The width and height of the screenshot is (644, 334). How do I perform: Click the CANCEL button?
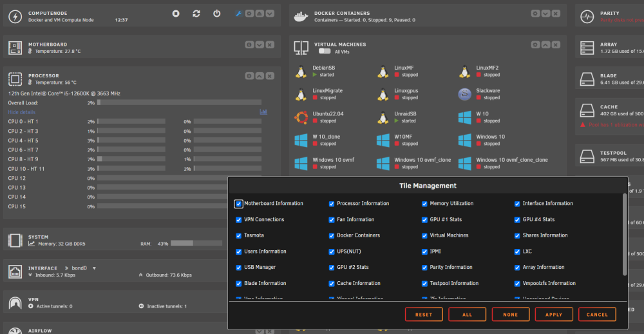[597, 315]
